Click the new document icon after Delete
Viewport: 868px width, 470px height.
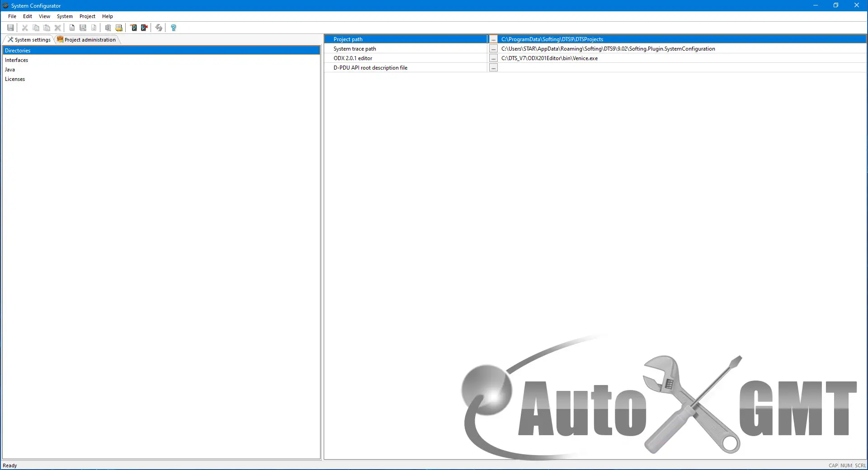(x=72, y=28)
